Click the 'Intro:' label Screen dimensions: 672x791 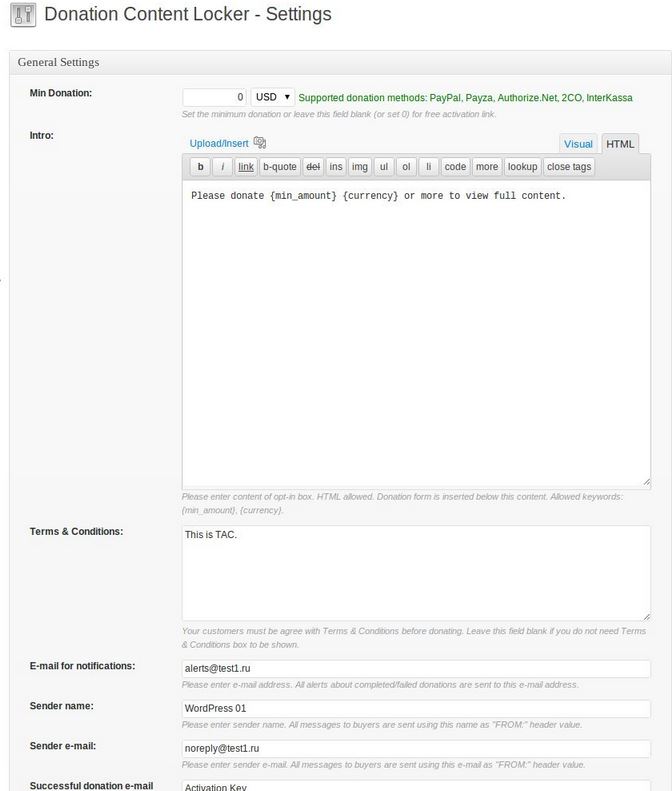click(x=41, y=135)
